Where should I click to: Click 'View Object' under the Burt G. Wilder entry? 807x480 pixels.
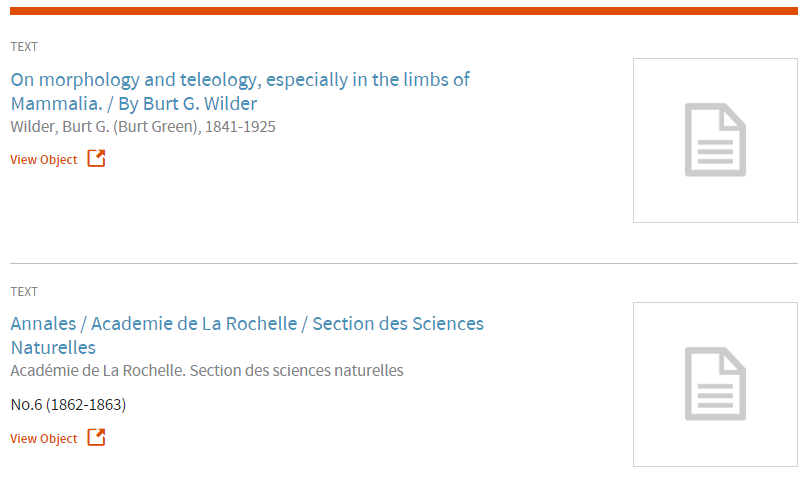point(44,160)
